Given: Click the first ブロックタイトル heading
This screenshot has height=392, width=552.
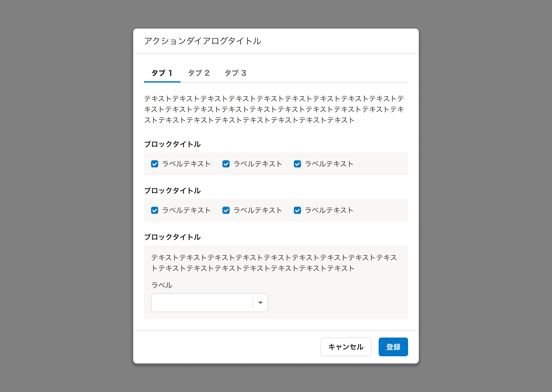Looking at the screenshot, I should tap(172, 144).
